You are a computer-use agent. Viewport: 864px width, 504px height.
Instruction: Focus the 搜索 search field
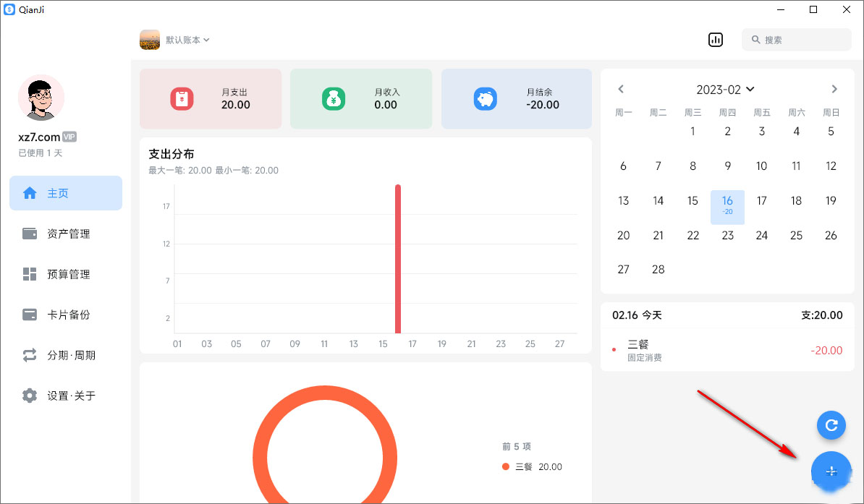[796, 40]
